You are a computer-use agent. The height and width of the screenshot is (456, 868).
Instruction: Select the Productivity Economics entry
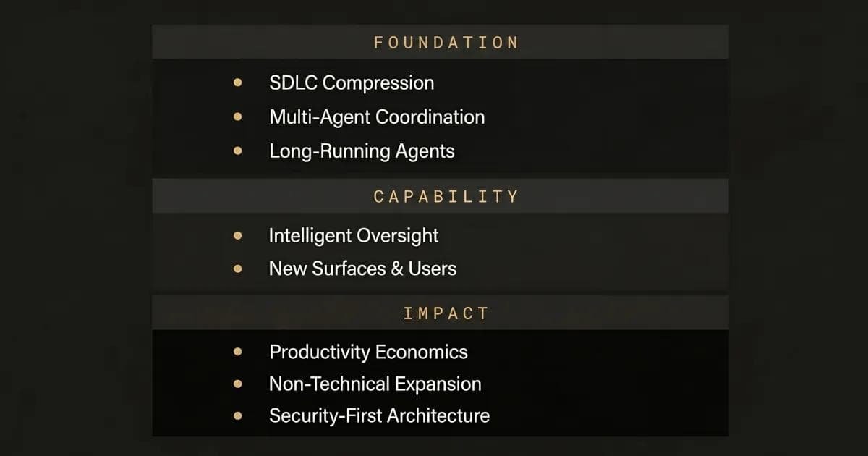(x=368, y=352)
